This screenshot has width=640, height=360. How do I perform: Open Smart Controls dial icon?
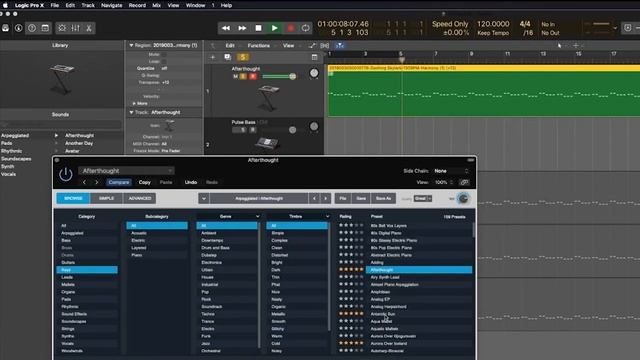point(62,28)
